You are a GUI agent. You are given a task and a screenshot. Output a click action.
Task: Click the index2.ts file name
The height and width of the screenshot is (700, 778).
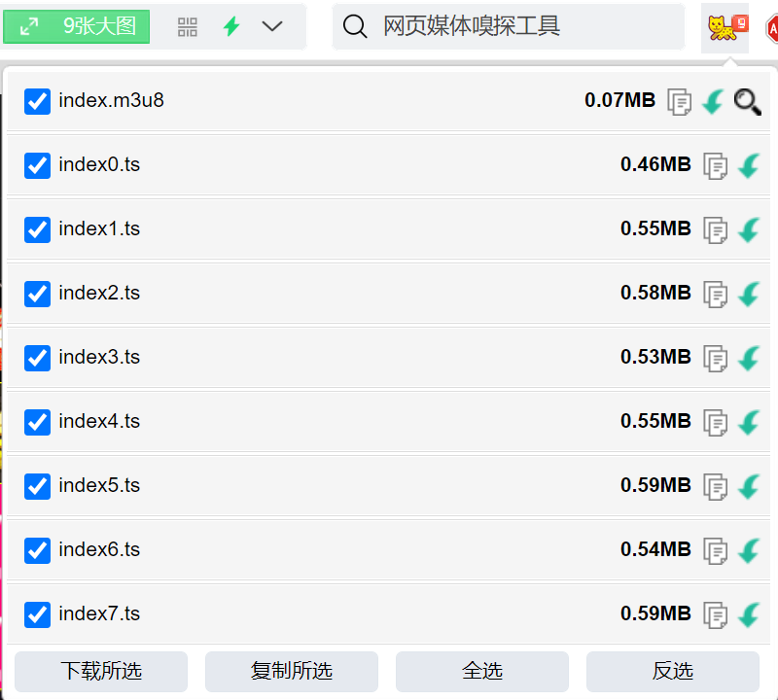[99, 294]
